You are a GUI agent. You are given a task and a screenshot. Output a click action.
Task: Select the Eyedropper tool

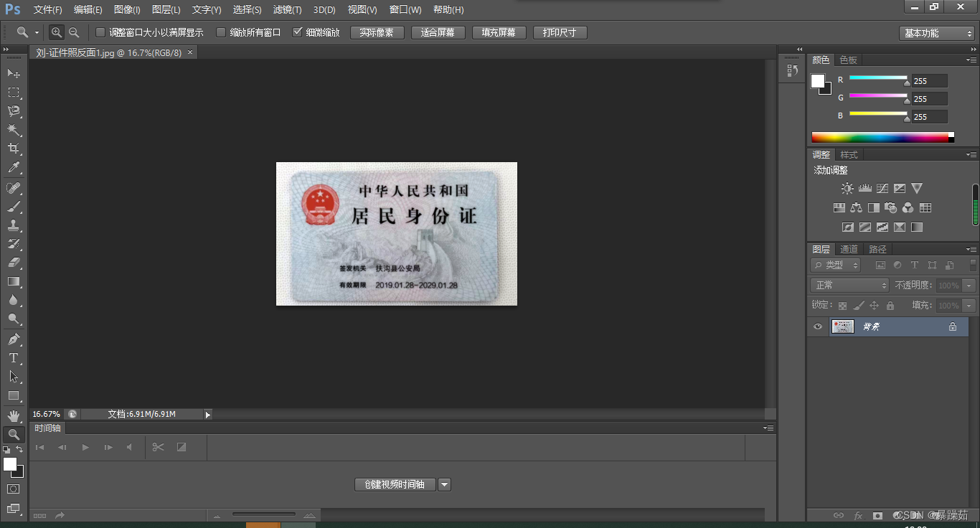[14, 168]
